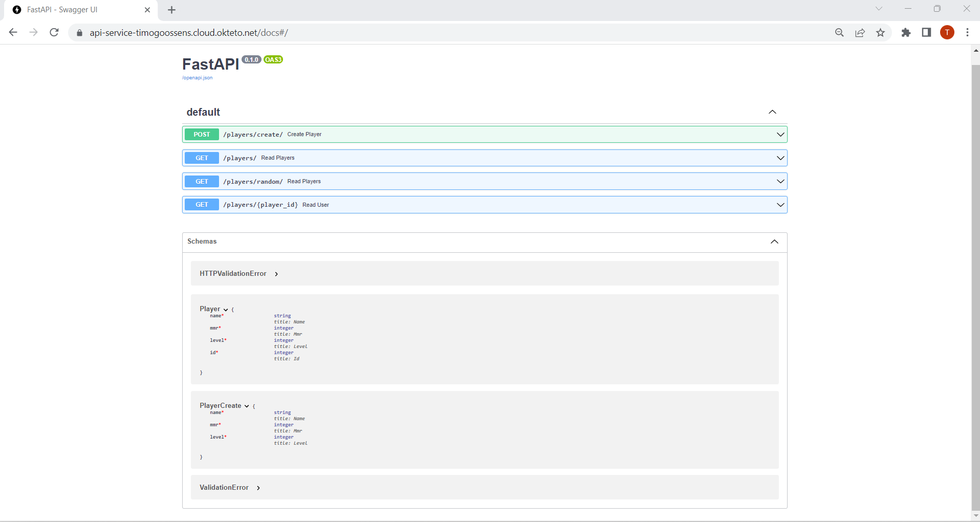Click the 0.1.0 version badge

click(251, 60)
